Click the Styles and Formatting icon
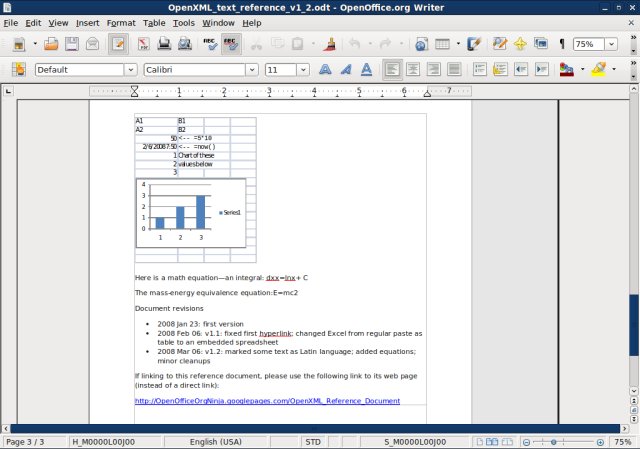The image size is (640, 449). pos(18,70)
